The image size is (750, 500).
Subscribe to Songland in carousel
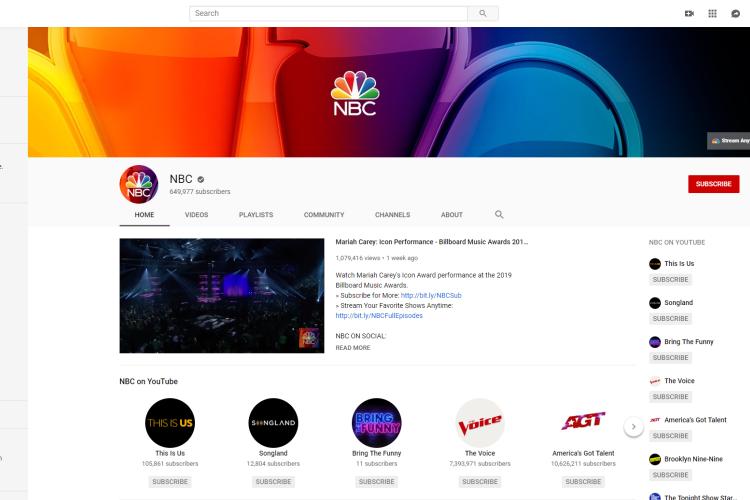click(273, 482)
